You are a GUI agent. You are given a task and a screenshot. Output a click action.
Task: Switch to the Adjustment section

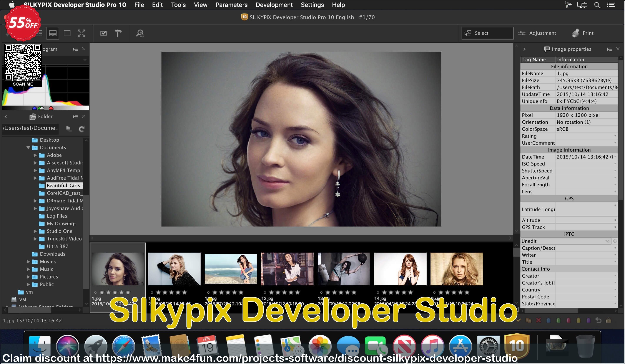(x=537, y=33)
